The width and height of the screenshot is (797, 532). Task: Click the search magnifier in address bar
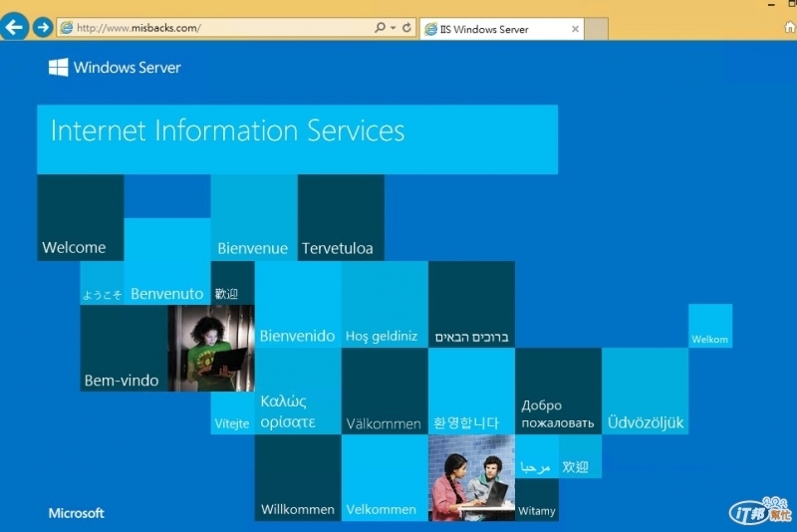[x=380, y=28]
